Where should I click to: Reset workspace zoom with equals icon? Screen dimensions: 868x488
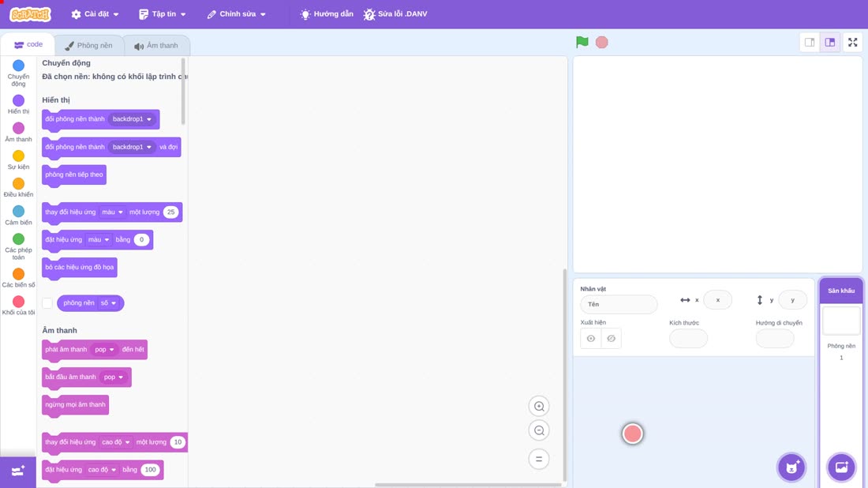tap(539, 459)
